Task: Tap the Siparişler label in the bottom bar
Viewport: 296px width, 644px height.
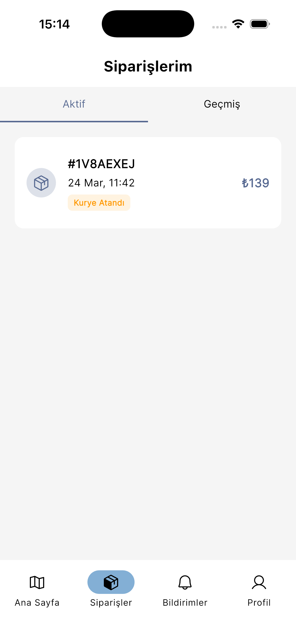Action: click(111, 603)
